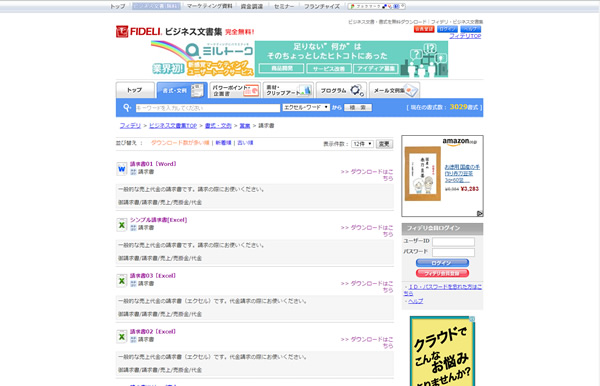This screenshot has width=600, height=386.
Task: Click the Excel file icon beside 請求書02
Action: point(122,337)
